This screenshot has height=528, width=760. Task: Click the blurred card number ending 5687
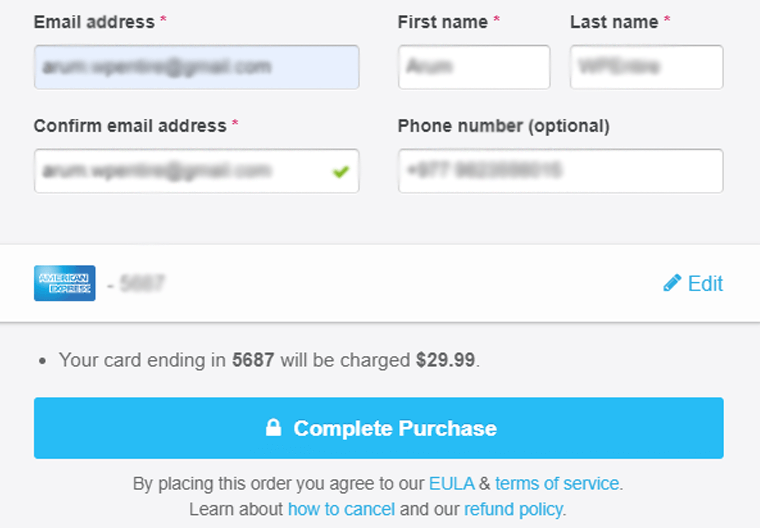tap(141, 284)
